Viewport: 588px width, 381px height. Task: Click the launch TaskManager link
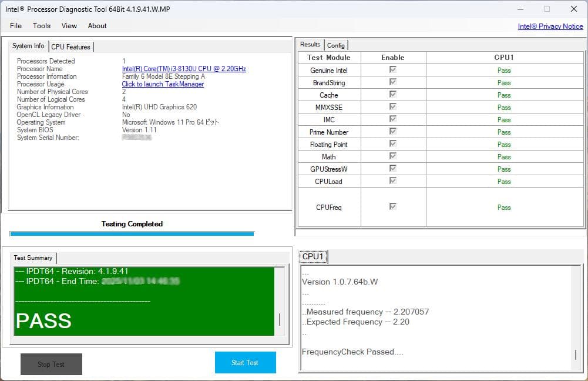[x=163, y=84]
